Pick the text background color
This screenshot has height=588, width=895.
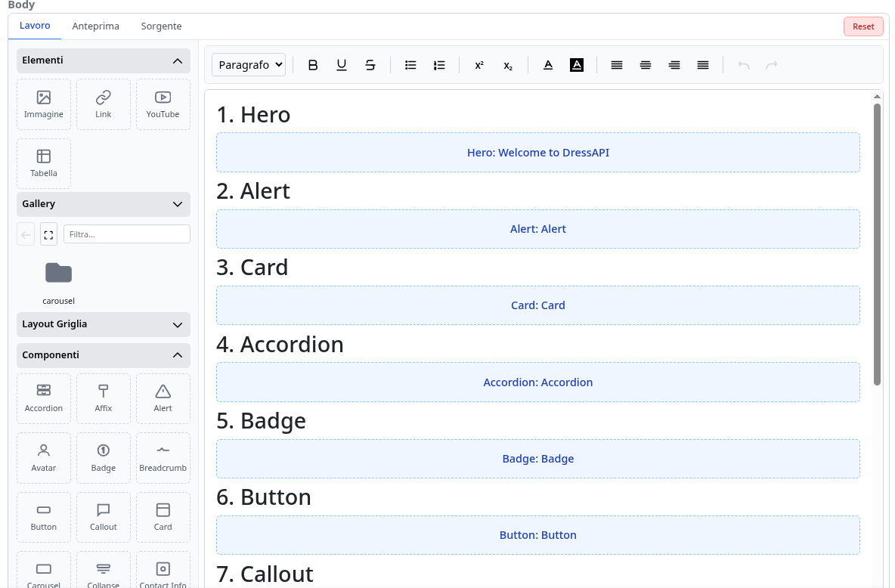[577, 65]
